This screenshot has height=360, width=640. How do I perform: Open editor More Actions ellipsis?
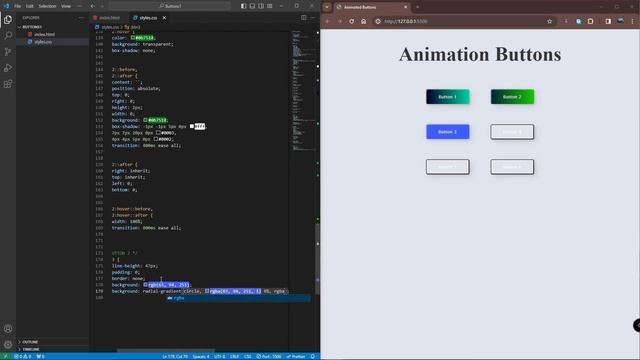point(312,18)
